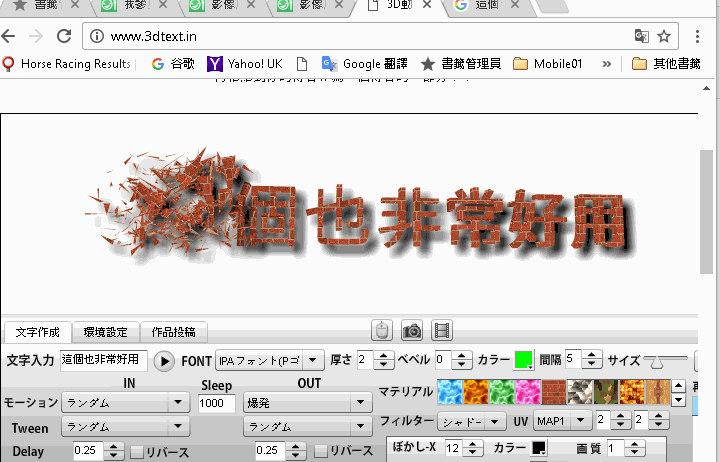Switch to the 環境設定 tab
The image size is (720, 462).
click(105, 332)
